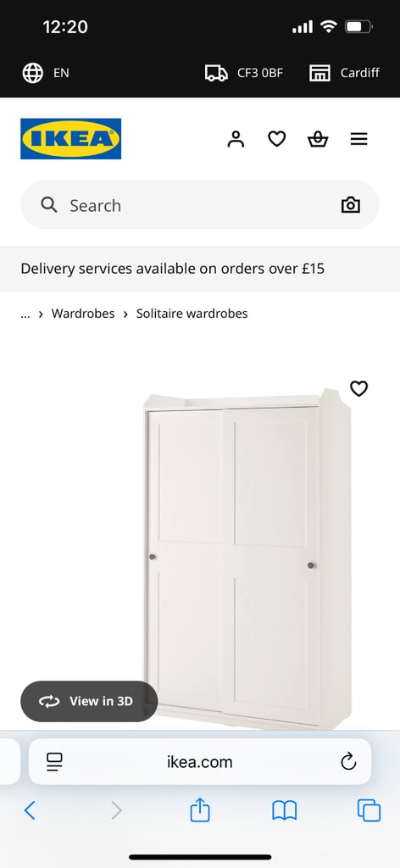
Task: Focus the Search input field
Action: [200, 205]
